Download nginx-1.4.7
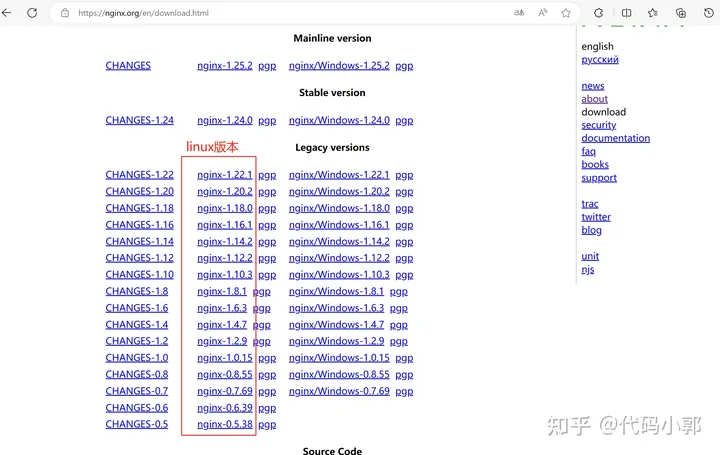The height and width of the screenshot is (455, 720). tap(222, 325)
